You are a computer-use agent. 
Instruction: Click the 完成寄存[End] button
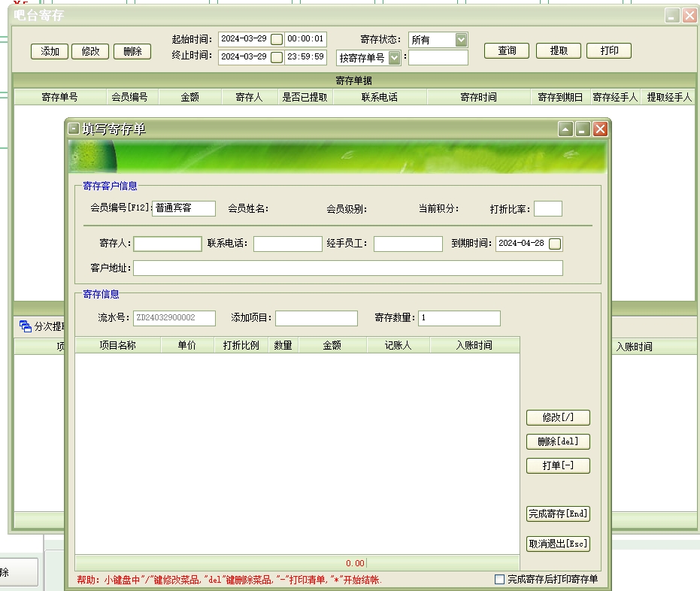coord(557,514)
